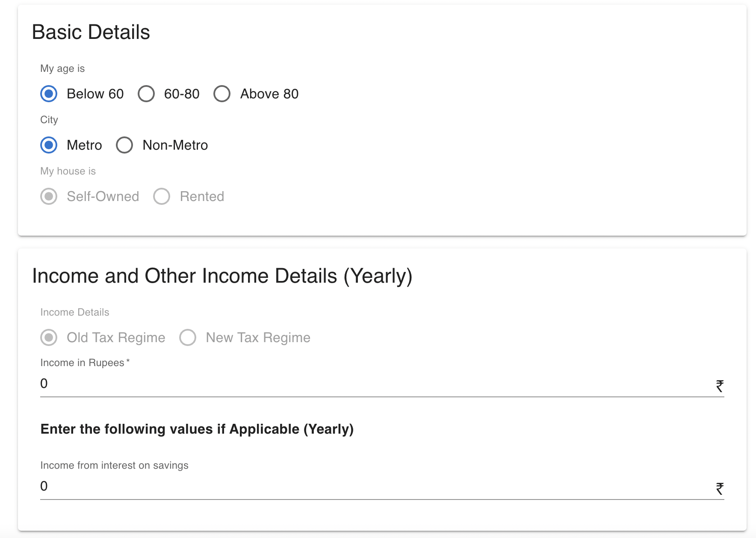Image resolution: width=756 pixels, height=538 pixels.
Task: Choose Non-Metro city option
Action: pos(124,145)
